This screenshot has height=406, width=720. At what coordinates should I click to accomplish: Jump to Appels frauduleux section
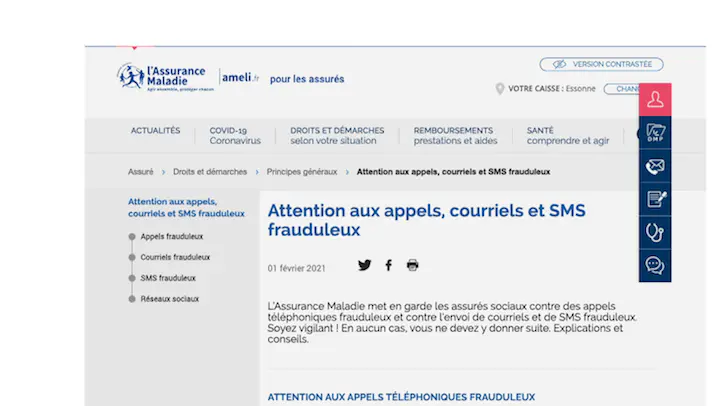click(x=171, y=237)
